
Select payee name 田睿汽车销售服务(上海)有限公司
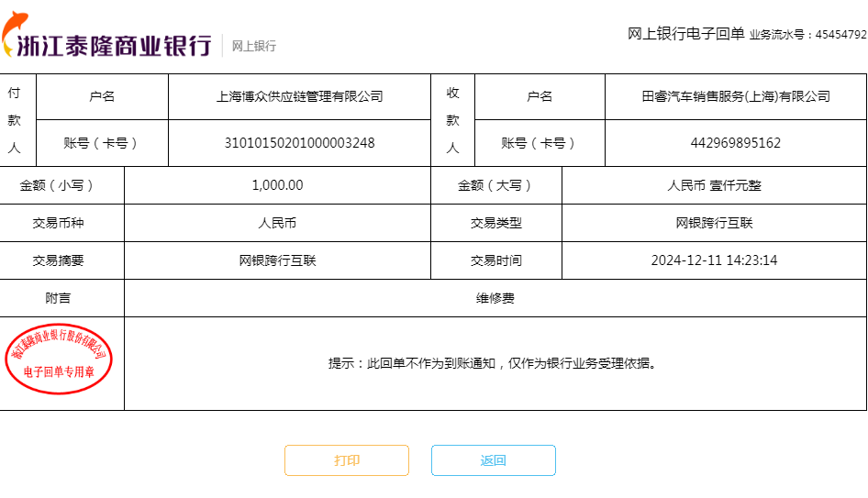point(736,96)
